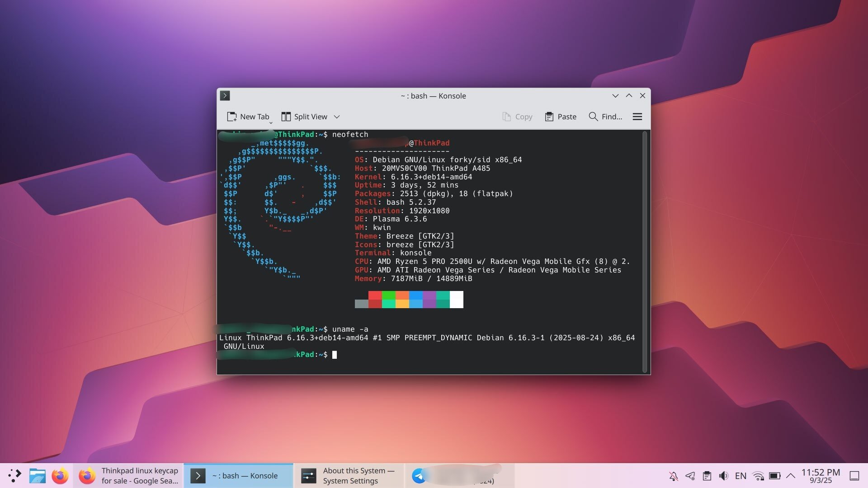Click the 'Terminal: konsole' line
This screenshot has width=868, height=488.
point(393,253)
